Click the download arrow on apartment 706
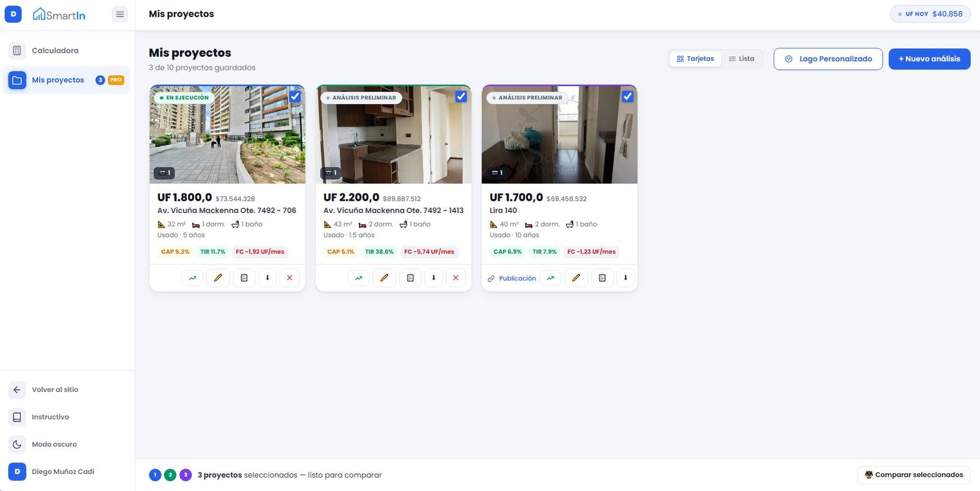The image size is (980, 491). [x=267, y=278]
